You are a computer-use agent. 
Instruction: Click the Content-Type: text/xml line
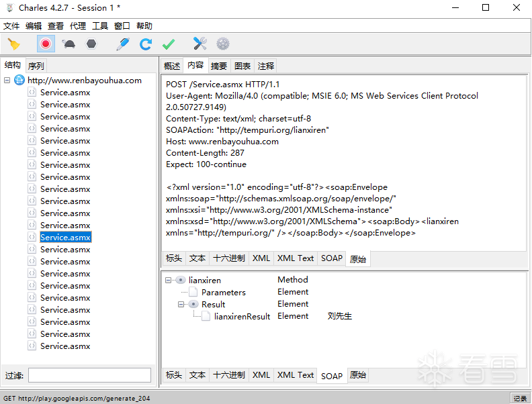point(238,119)
